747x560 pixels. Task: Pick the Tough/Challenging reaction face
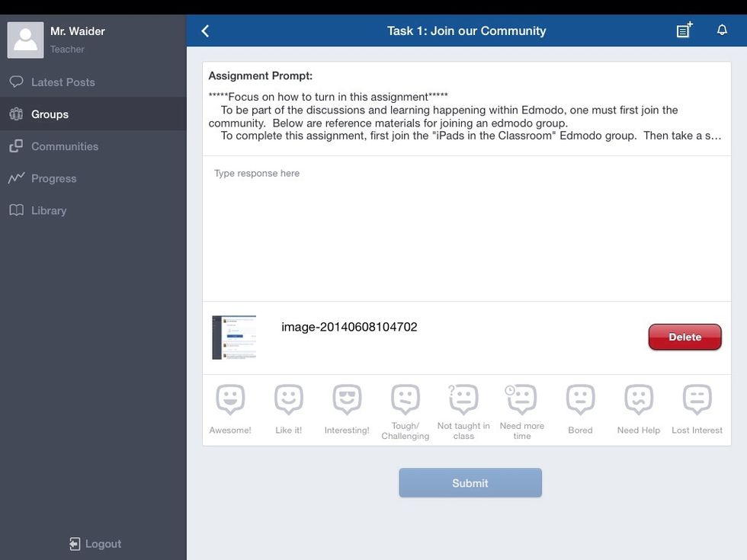[x=406, y=400]
